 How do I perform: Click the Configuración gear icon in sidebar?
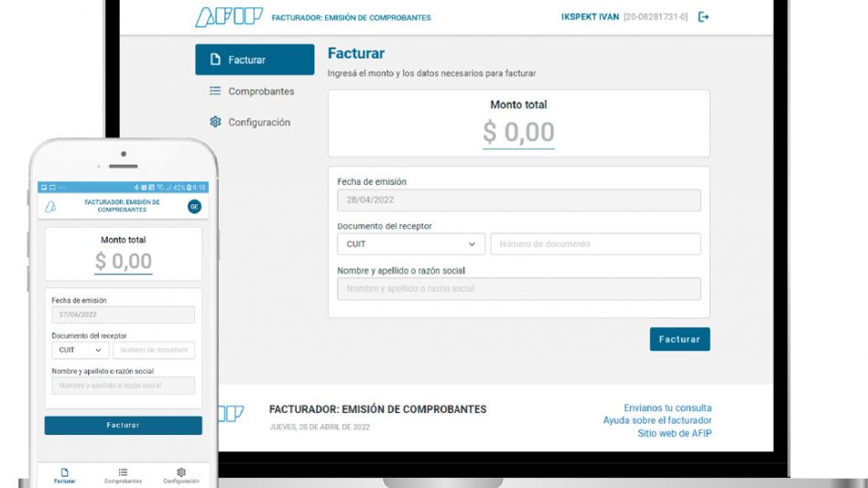[215, 122]
